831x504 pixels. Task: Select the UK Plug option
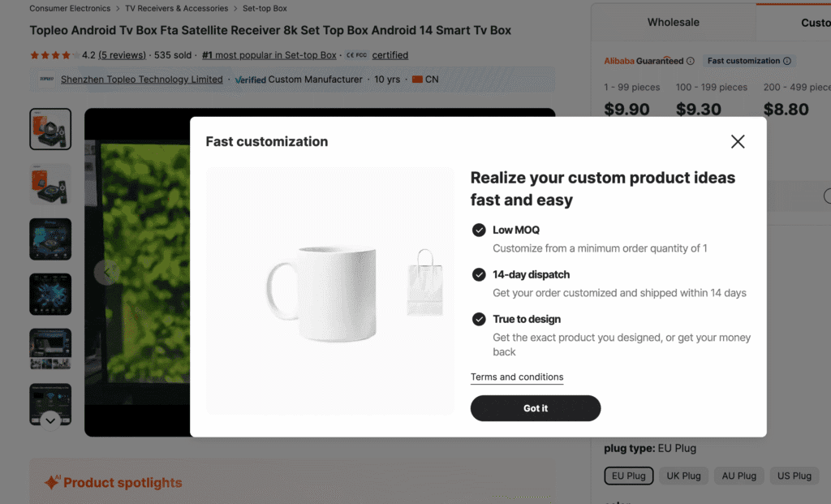[x=683, y=476]
